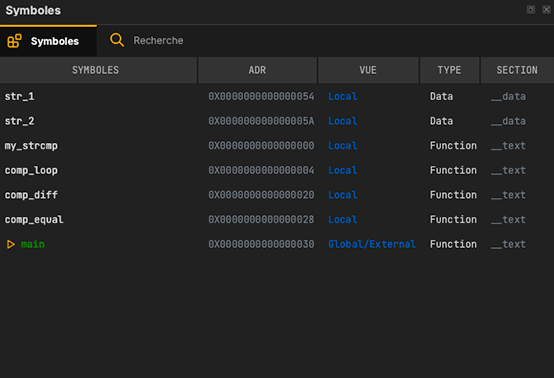
Task: Click the Function type of my_strcmp
Action: pyautogui.click(x=453, y=146)
